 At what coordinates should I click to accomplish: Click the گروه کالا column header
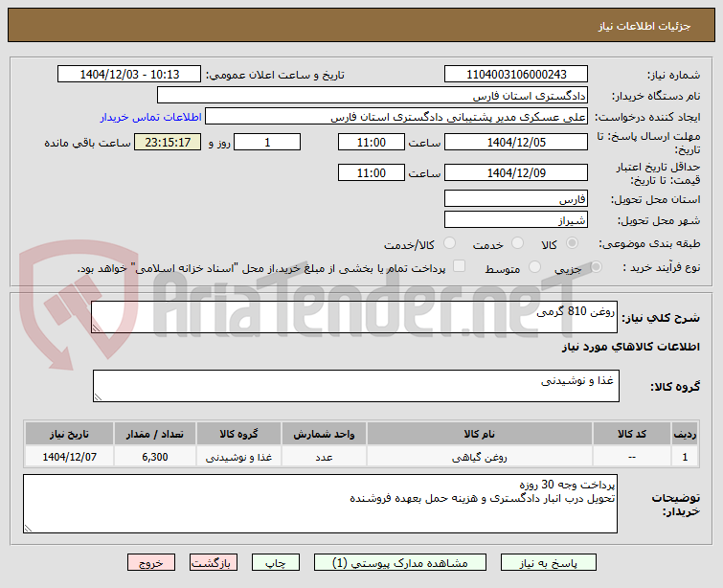tap(238, 434)
